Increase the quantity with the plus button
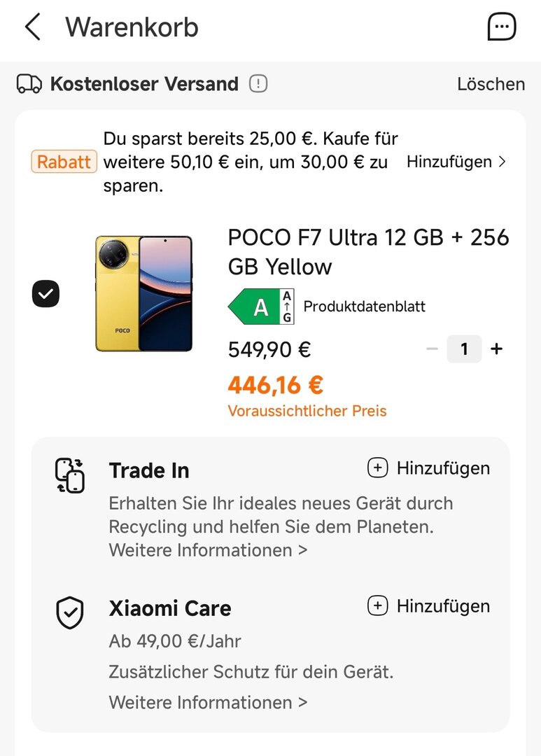This screenshot has height=756, width=541. (x=496, y=349)
